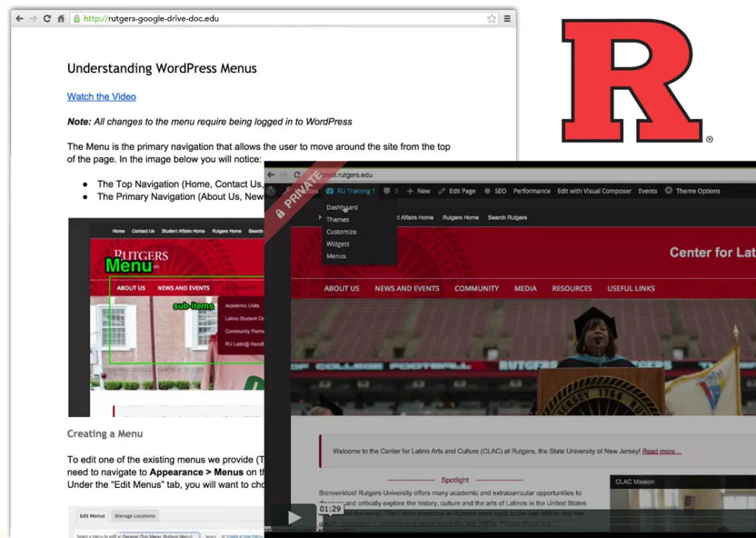Viewport: 756px width, 538px height.
Task: Switch to the Manage Locations tab
Action: tap(135, 516)
